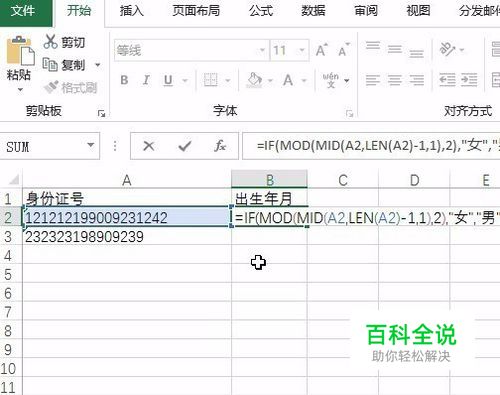This screenshot has width=500, height=395.
Task: Toggle underline formatting
Action: point(168,80)
